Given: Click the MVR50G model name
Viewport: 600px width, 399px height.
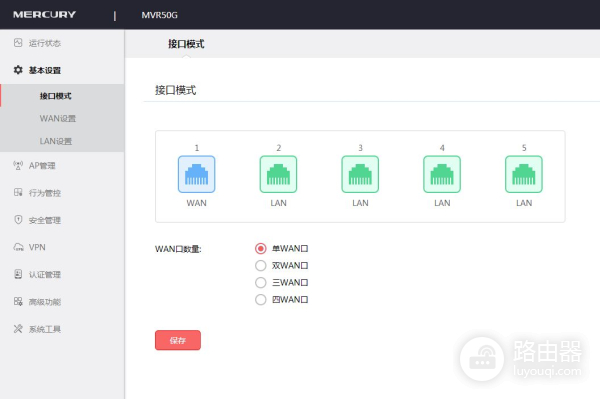Looking at the screenshot, I should pyautogui.click(x=159, y=15).
